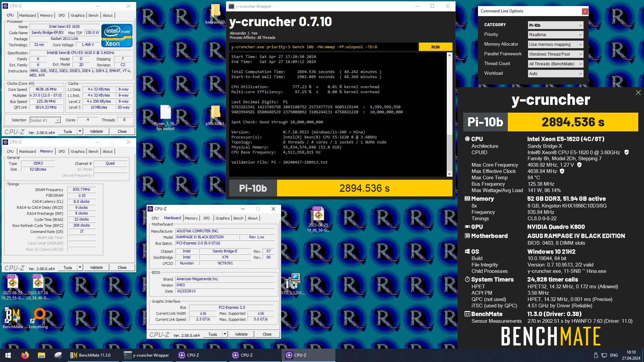The width and height of the screenshot is (644, 362).
Task: Open the Ryzen_5_56 fps.hwbot file icon
Action: coord(165,117)
